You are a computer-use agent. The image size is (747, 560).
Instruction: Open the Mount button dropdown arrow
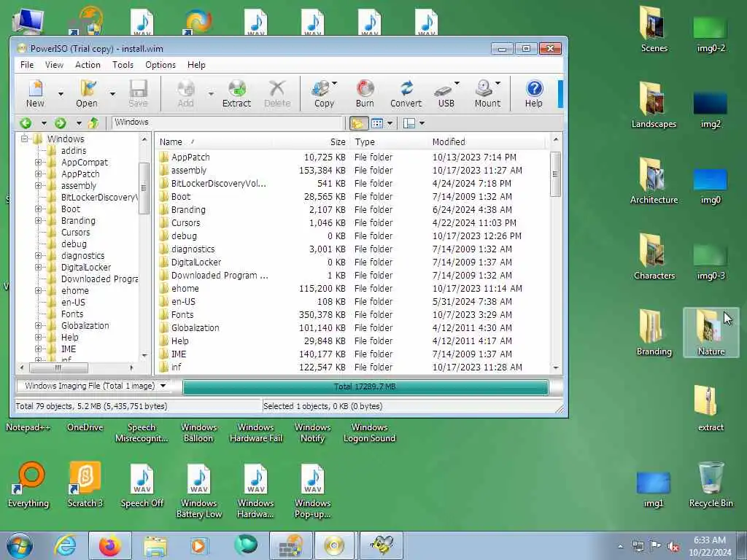[498, 83]
